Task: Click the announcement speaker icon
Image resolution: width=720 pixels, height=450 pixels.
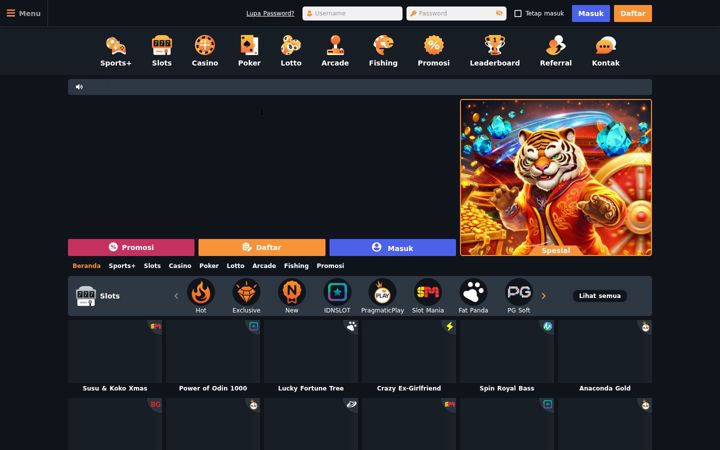Action: [x=79, y=87]
